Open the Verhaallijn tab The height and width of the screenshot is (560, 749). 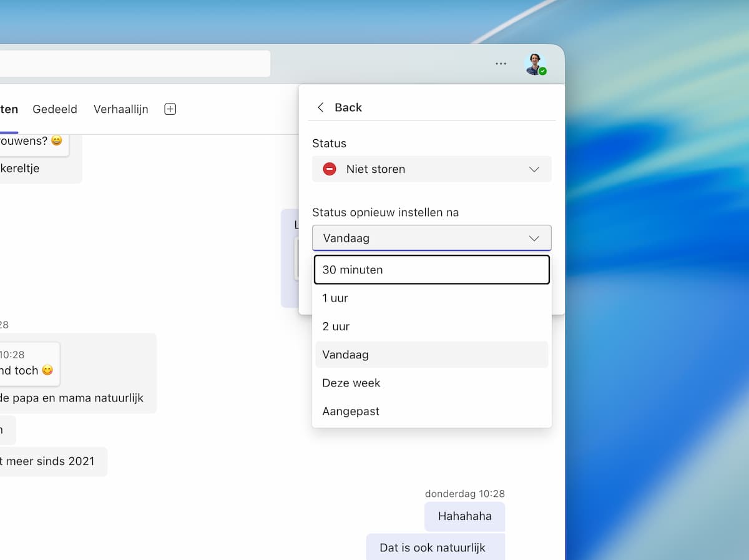click(121, 109)
